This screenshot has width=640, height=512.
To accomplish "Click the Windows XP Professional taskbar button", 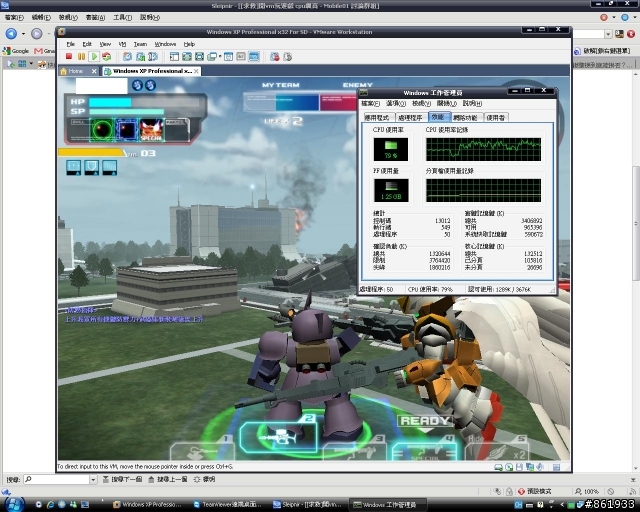I will tap(147, 504).
